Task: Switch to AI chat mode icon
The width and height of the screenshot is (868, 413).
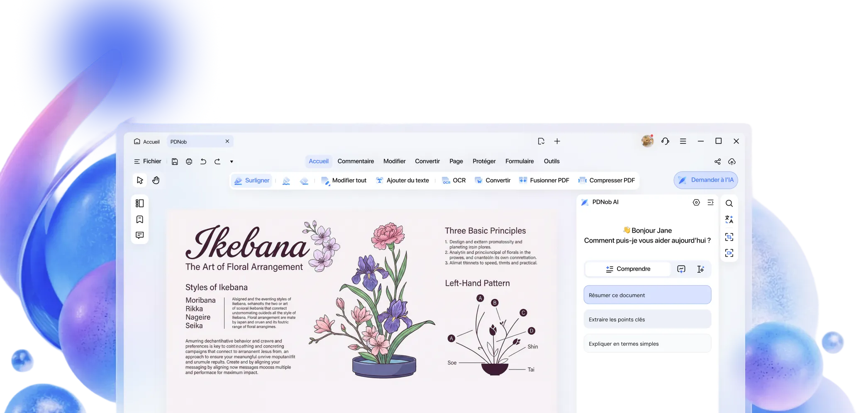Action: click(681, 269)
